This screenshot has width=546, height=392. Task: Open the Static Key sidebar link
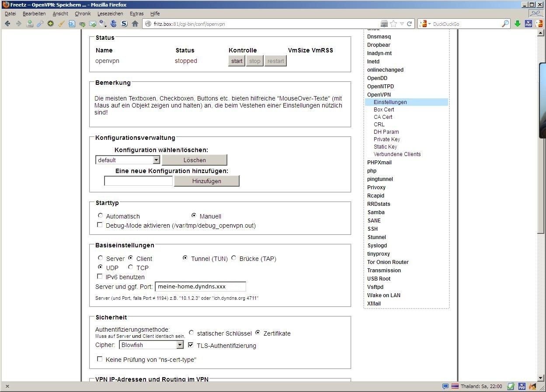point(385,146)
